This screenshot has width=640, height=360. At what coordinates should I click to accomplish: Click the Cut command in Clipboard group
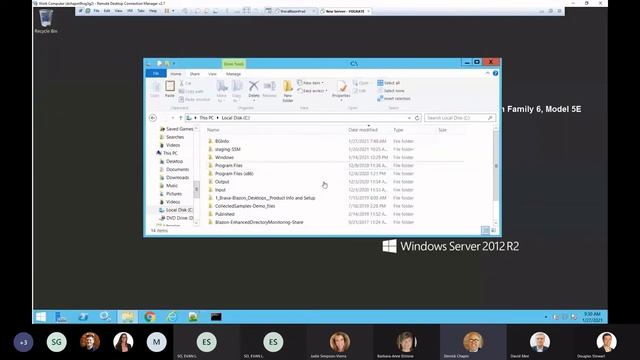tap(185, 83)
